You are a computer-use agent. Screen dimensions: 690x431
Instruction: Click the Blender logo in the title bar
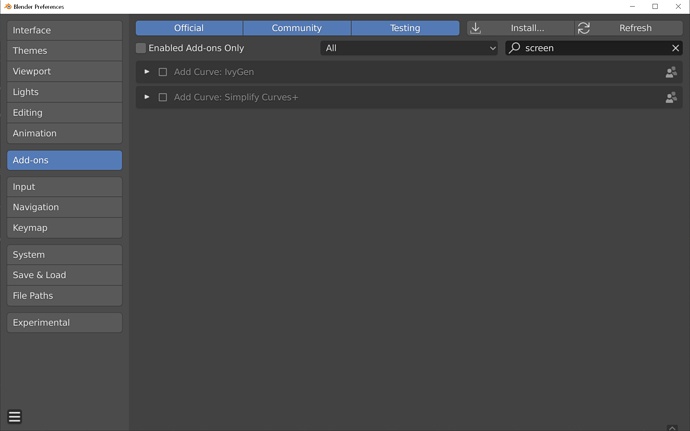(7, 6)
